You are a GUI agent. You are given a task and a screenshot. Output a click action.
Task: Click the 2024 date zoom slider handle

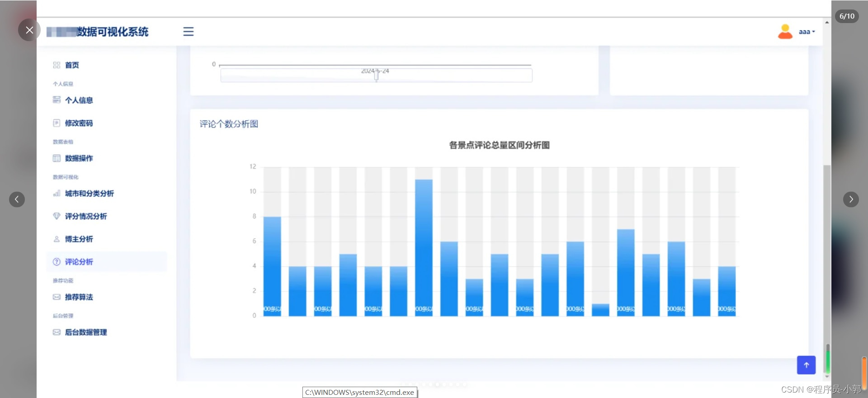[376, 75]
